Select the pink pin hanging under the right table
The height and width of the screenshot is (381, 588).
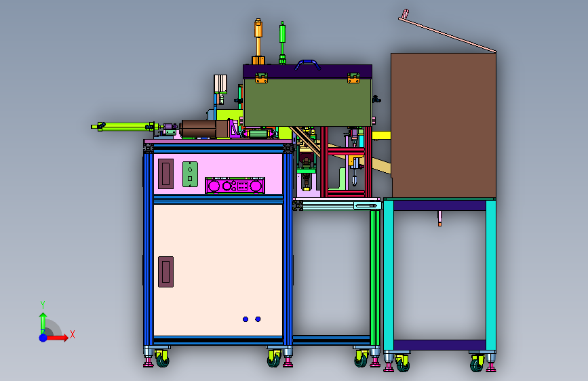tap(440, 218)
